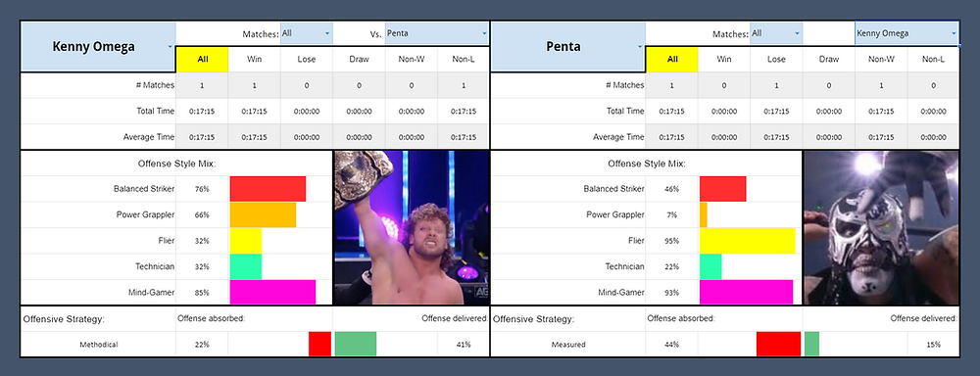Select the Non-W column in Penta panel
Viewport: 980px width, 376px height.
(881, 60)
